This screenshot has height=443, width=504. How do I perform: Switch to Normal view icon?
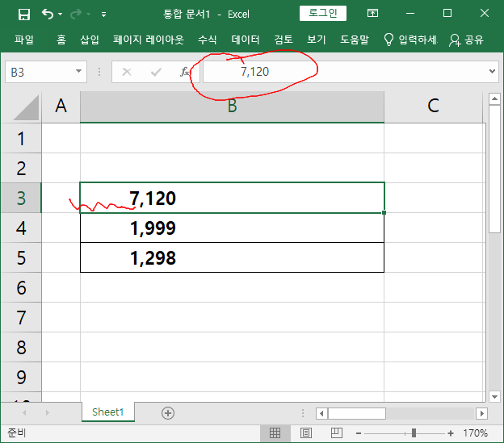click(275, 433)
